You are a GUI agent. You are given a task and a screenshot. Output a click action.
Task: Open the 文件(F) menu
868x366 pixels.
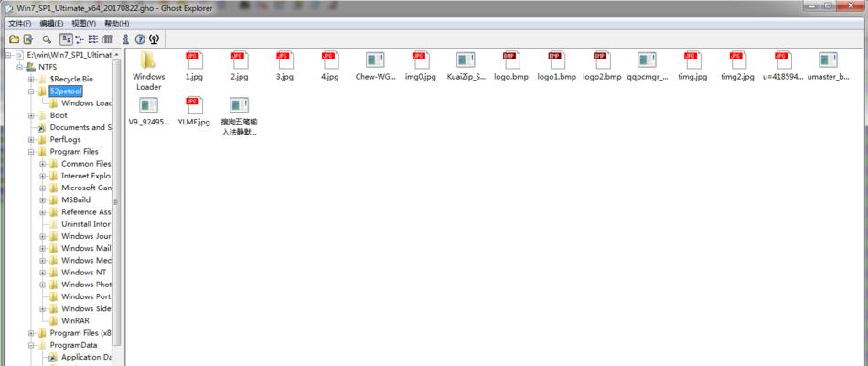coord(19,24)
